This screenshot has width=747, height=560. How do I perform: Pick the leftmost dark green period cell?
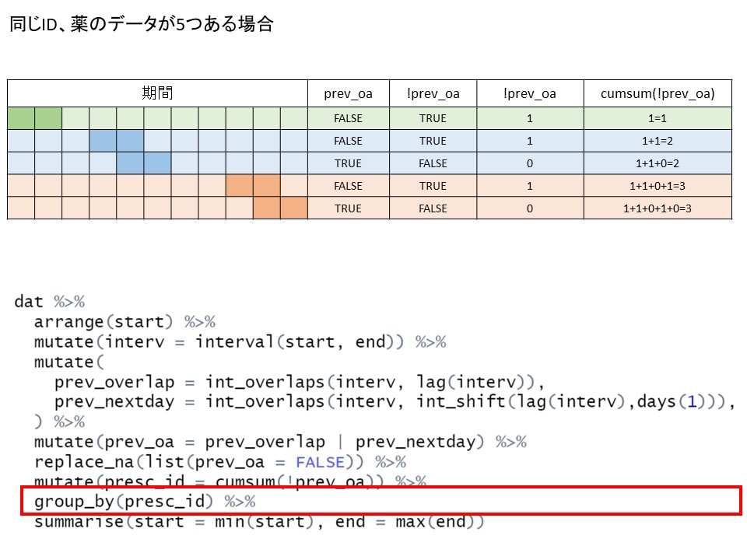(21, 118)
